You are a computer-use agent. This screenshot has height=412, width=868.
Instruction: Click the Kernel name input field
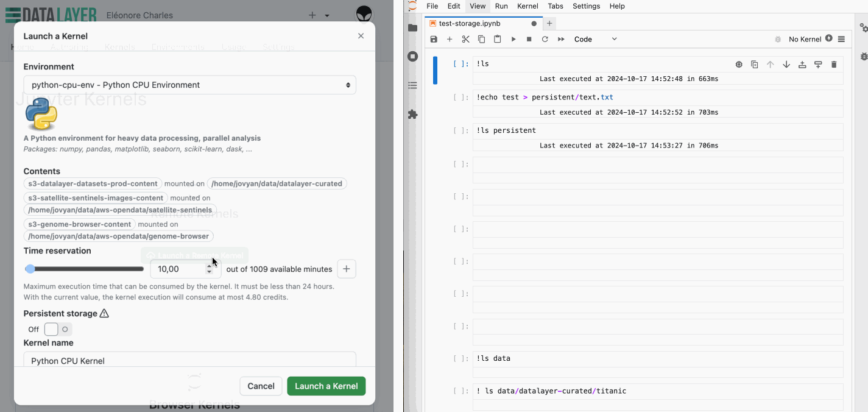[189, 360]
